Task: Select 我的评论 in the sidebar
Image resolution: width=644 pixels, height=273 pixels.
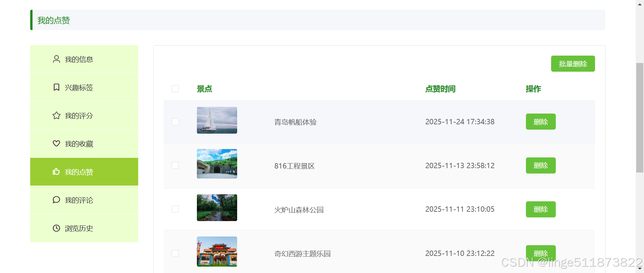Action: 84,200
